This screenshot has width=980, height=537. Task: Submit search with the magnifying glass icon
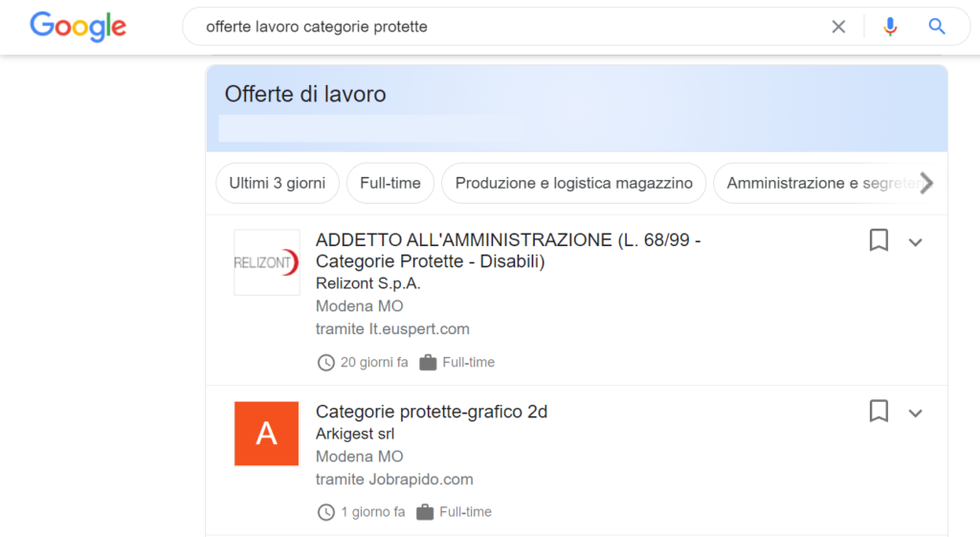click(936, 26)
